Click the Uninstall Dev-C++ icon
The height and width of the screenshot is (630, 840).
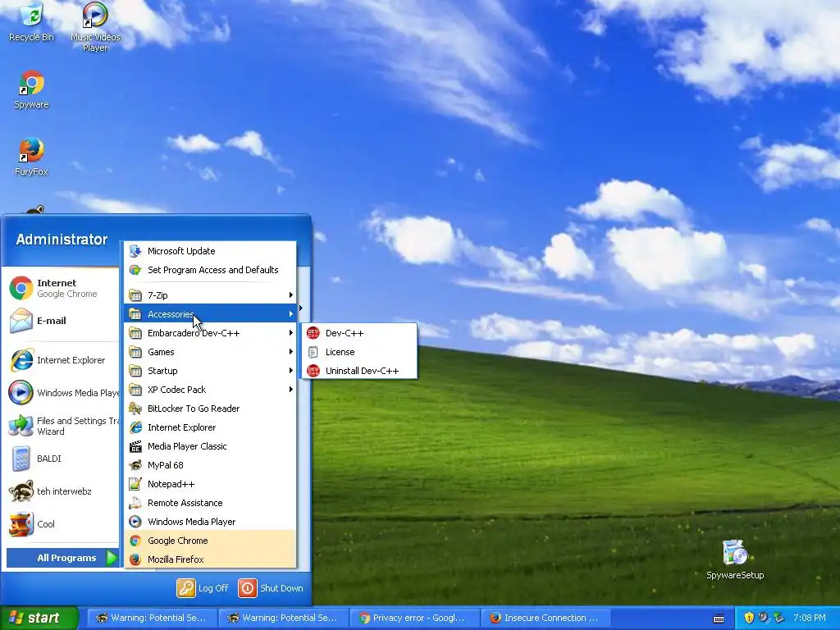coord(313,371)
